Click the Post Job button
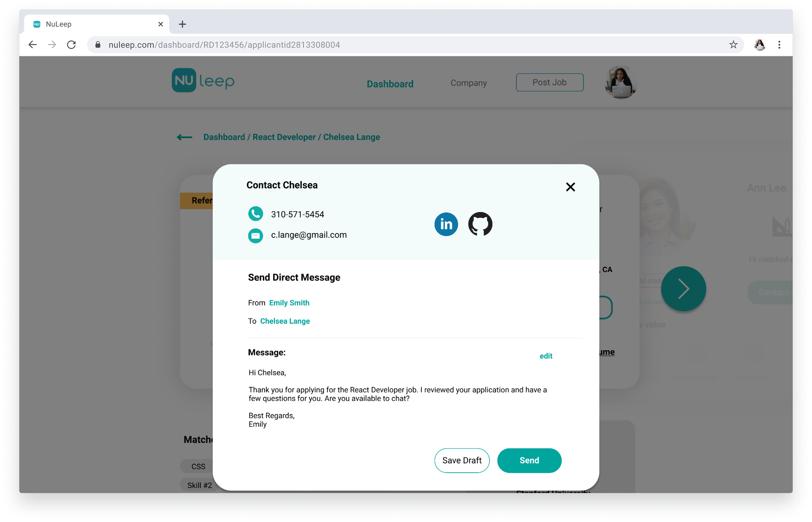812x522 pixels. click(x=550, y=82)
